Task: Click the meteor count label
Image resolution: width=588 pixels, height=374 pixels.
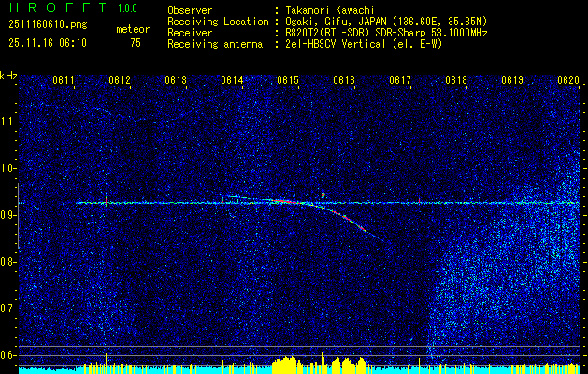Action: [x=133, y=29]
